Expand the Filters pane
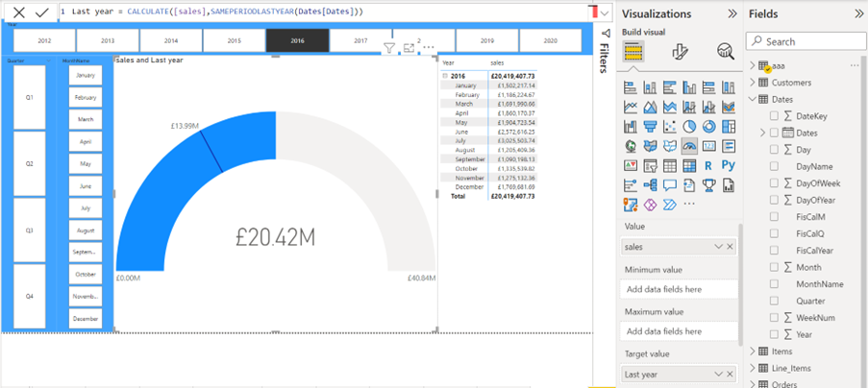The image size is (868, 388). (x=606, y=51)
